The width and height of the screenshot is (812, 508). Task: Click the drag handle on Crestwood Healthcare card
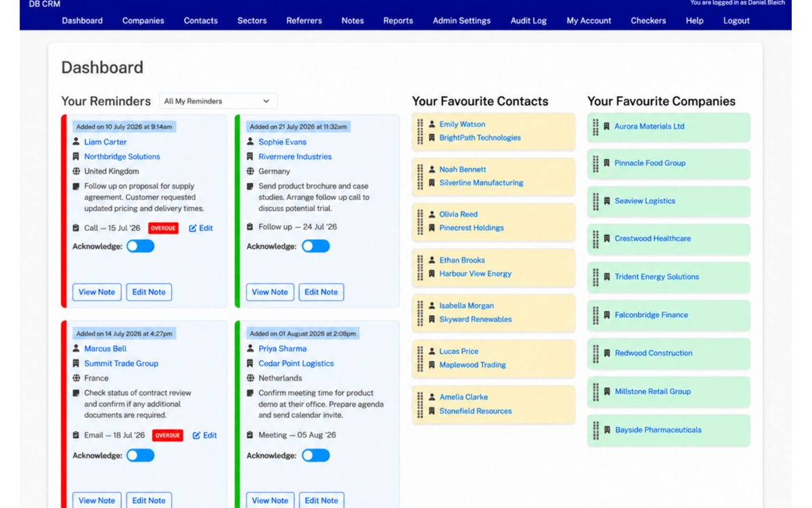[x=595, y=239]
